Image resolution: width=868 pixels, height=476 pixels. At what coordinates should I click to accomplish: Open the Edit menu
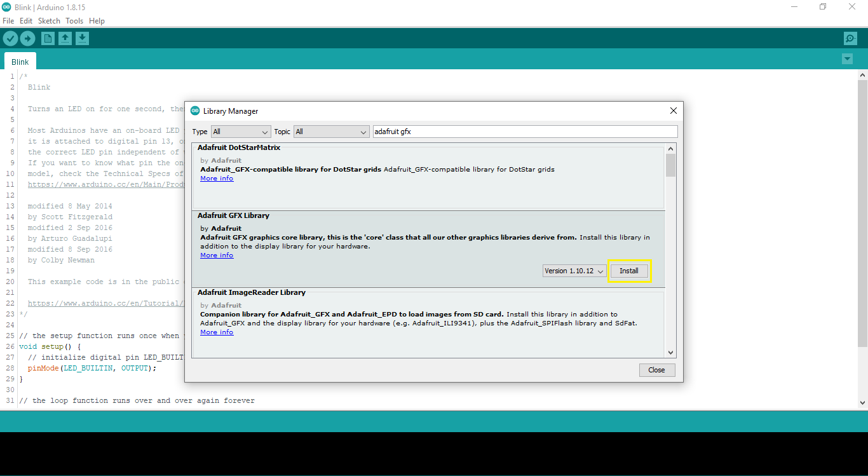pyautogui.click(x=26, y=21)
